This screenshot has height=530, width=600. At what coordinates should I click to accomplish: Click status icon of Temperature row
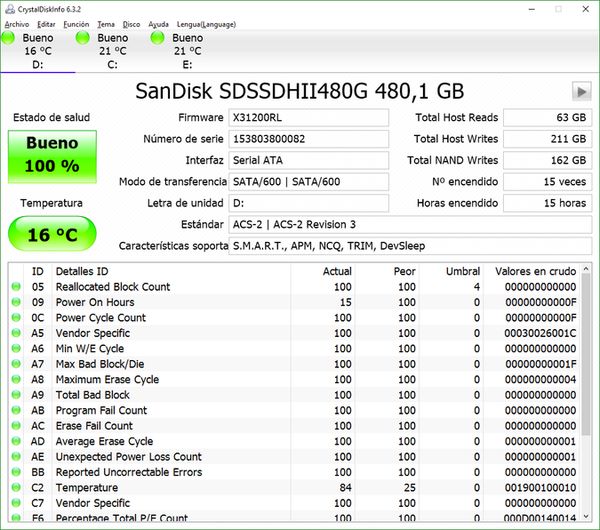tap(16, 488)
